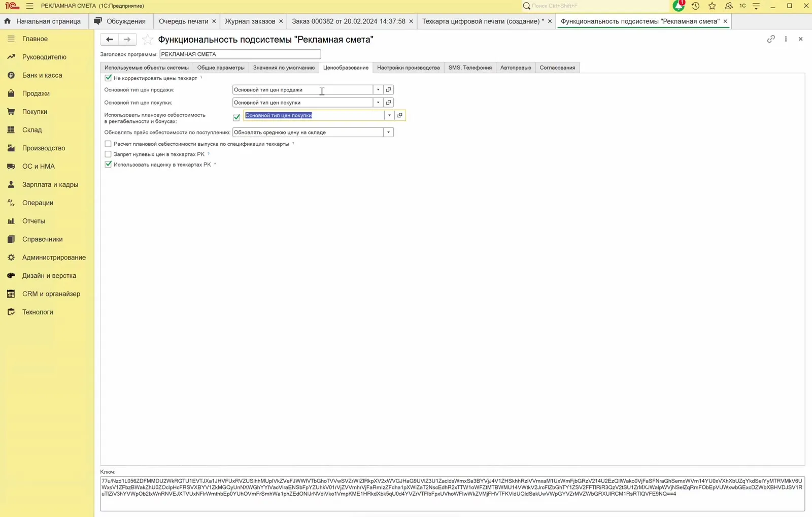Image resolution: width=812 pixels, height=517 pixels.
Task: Enable 'Расчет плановой себестоимости выпуска' checkbox
Action: (108, 144)
